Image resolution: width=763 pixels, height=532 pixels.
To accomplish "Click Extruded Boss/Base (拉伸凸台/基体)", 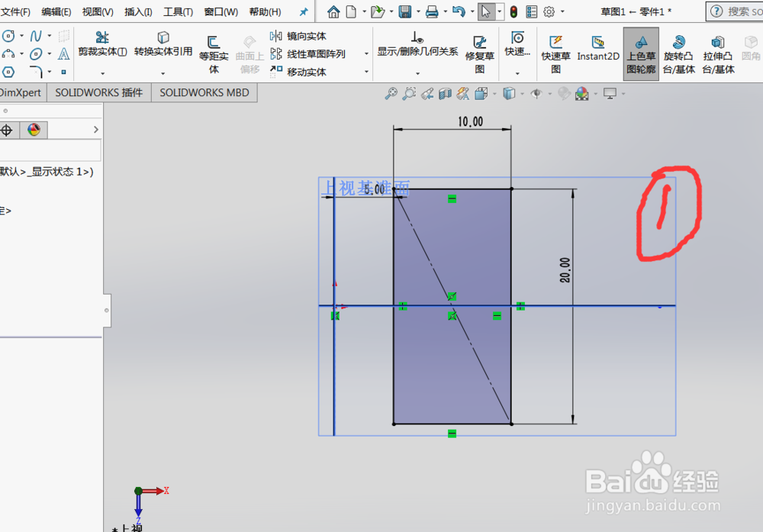I will coord(718,54).
